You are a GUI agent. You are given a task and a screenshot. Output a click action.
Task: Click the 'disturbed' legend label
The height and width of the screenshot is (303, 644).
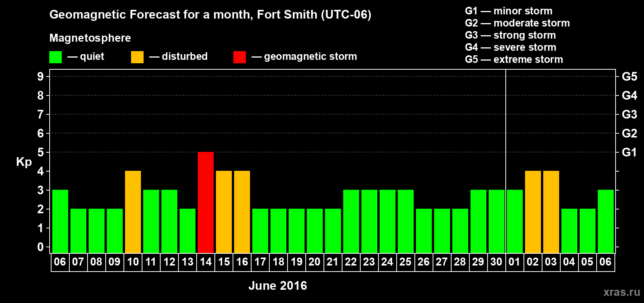tap(184, 56)
